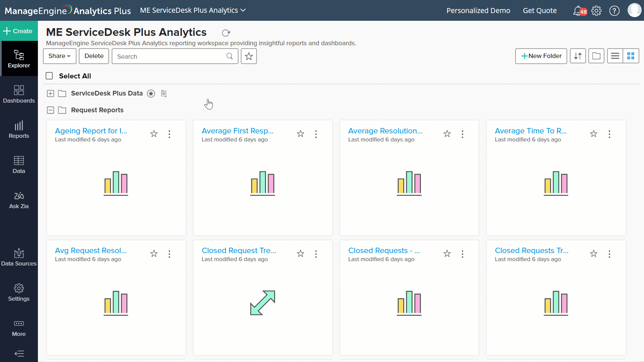644x362 pixels.
Task: Open the Data Sources panel
Action: (x=19, y=257)
